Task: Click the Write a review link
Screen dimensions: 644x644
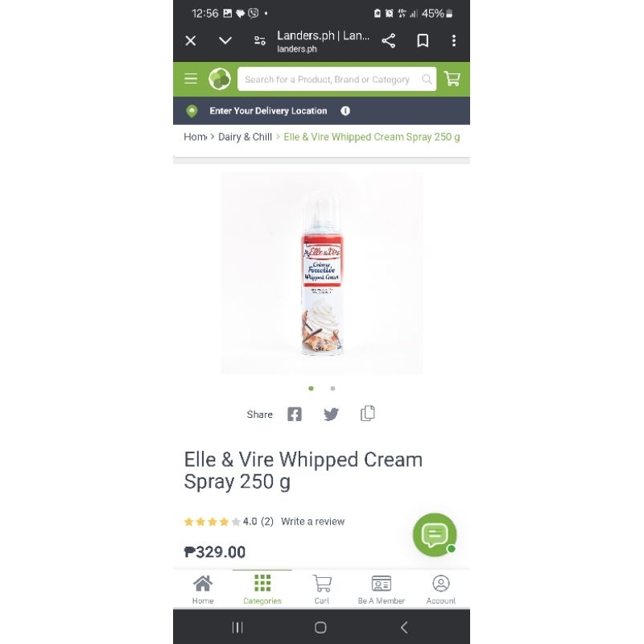Action: click(x=312, y=522)
